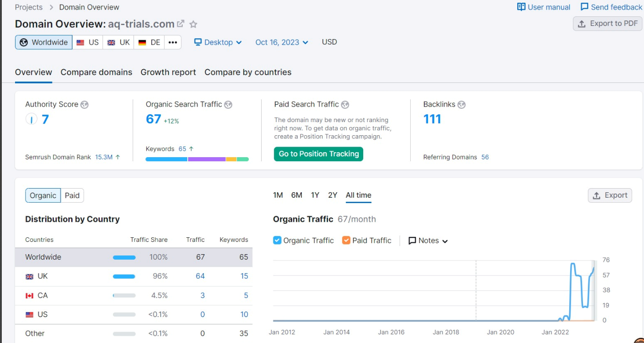Click CA traffic value 3
644x343 pixels.
pyautogui.click(x=202, y=295)
